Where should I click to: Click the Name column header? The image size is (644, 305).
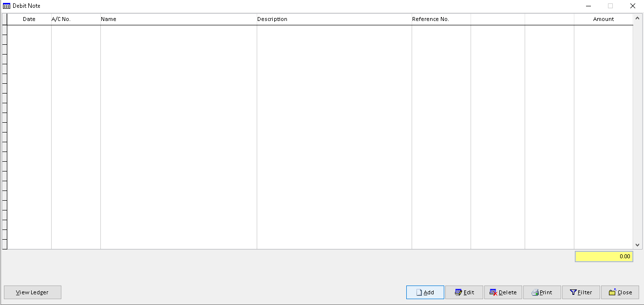click(178, 19)
